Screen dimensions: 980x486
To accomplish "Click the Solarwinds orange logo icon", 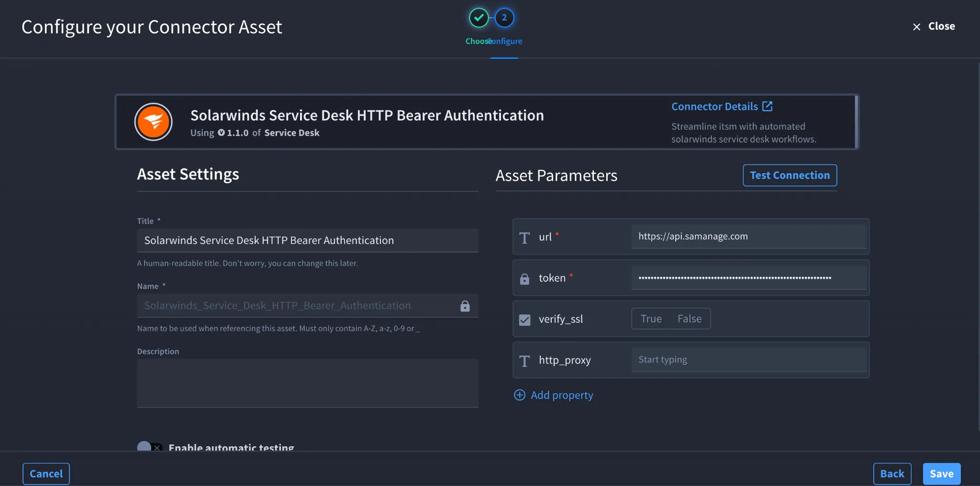I will coord(153,122).
